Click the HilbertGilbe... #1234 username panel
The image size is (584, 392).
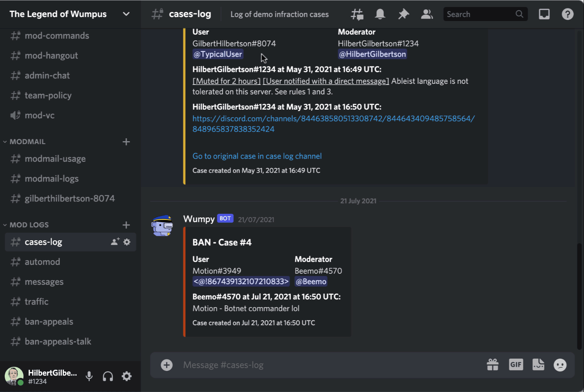coord(53,377)
